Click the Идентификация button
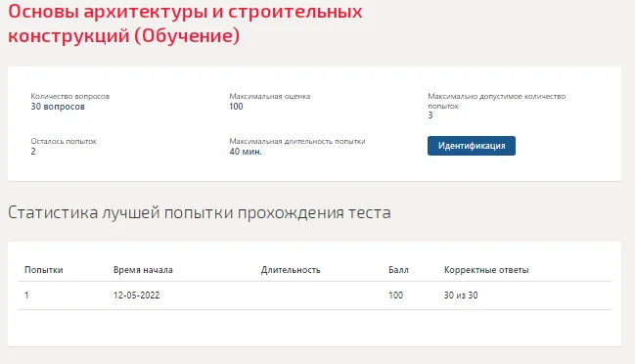 coord(472,146)
